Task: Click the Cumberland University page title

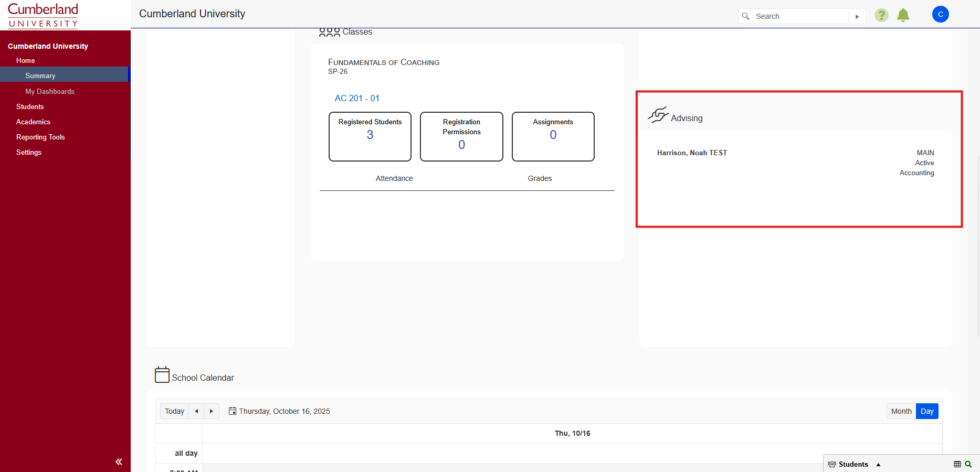Action: tap(192, 14)
